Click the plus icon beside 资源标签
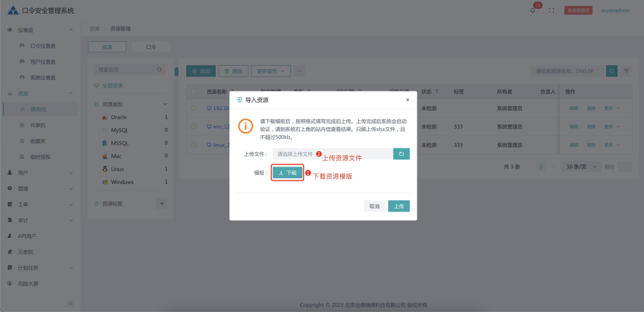644x312 pixels. [x=162, y=203]
